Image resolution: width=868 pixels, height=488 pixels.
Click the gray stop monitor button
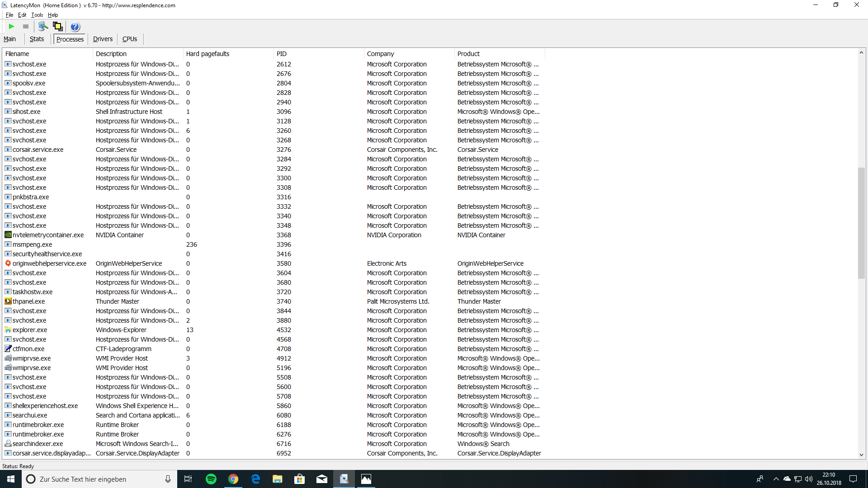pyautogui.click(x=26, y=27)
